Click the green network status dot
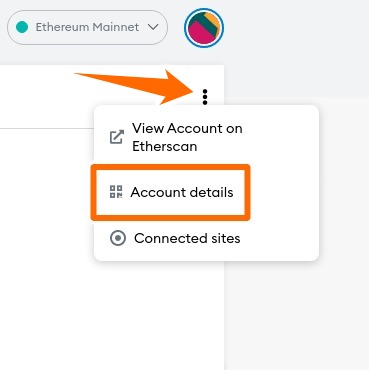 pos(22,27)
